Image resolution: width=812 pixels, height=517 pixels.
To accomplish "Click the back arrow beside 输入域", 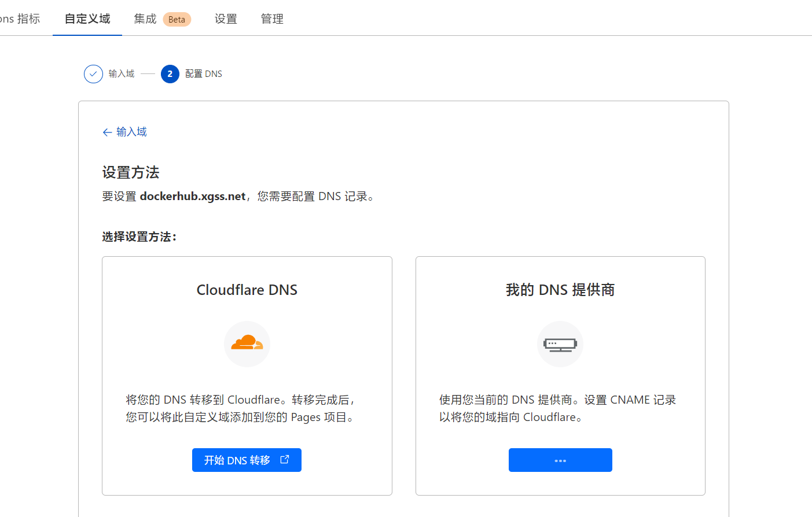I will click(x=107, y=132).
